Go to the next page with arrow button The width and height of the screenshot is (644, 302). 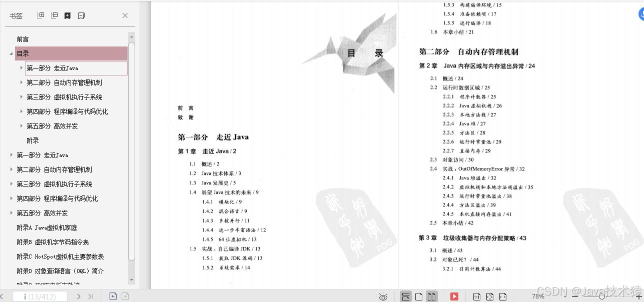click(x=79, y=296)
